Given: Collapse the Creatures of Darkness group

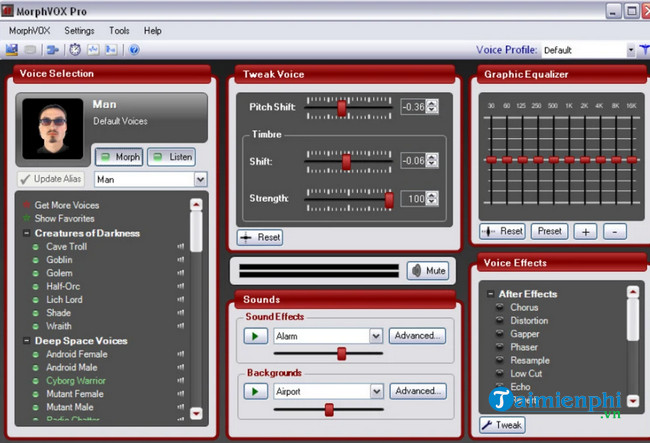Looking at the screenshot, I should pos(27,233).
